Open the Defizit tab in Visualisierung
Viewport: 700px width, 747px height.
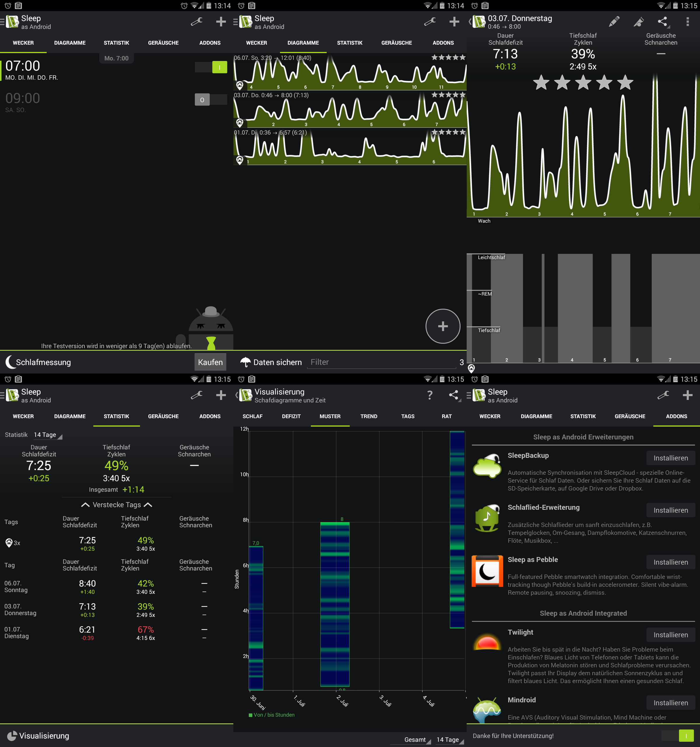click(x=291, y=416)
